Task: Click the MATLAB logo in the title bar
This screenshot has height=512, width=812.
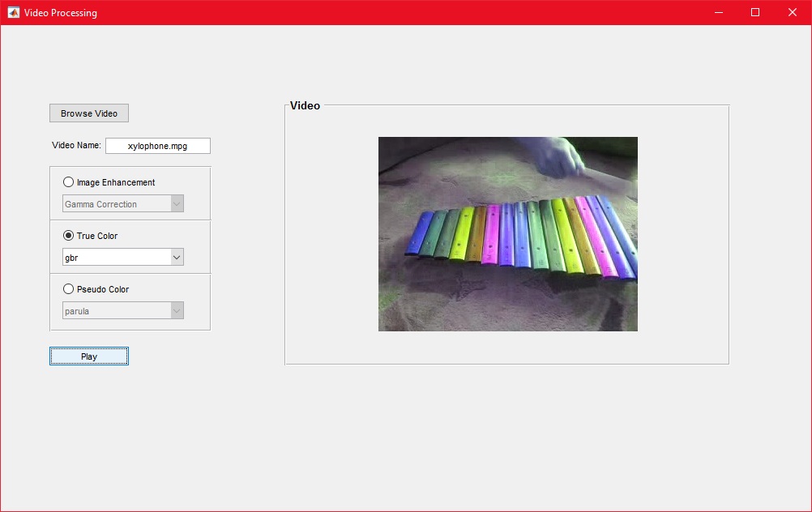Action: click(13, 12)
